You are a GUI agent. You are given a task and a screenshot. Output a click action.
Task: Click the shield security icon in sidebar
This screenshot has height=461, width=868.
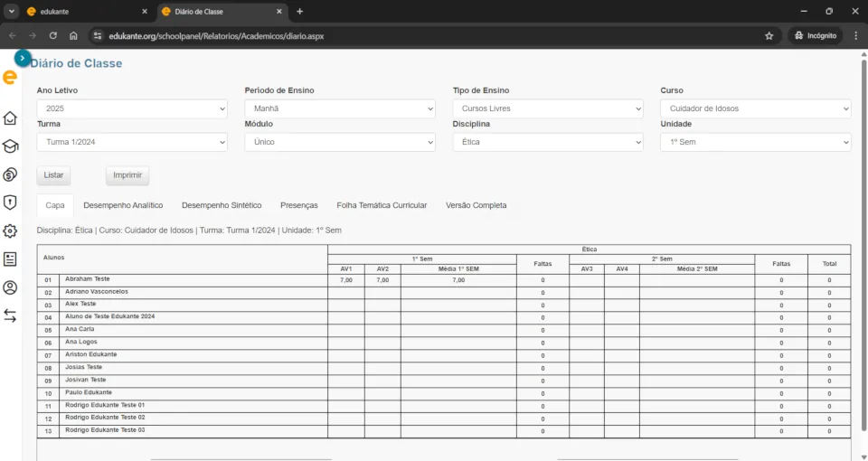[10, 202]
